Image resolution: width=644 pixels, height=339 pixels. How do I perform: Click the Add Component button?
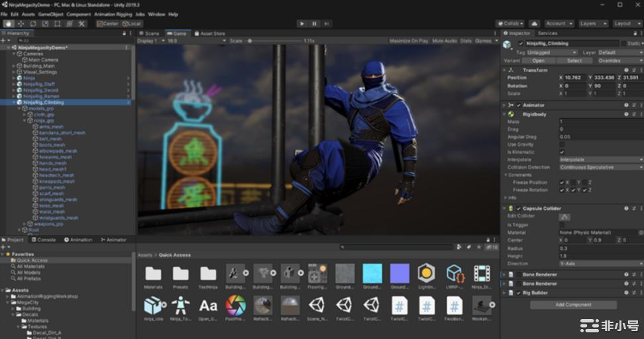tap(572, 305)
